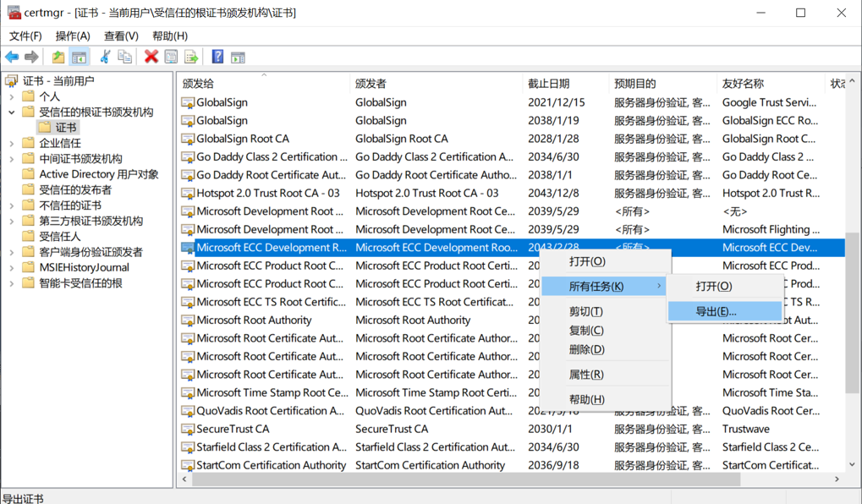Click the Properties toolbar icon
Viewport: 862px width, 504px height.
(171, 57)
